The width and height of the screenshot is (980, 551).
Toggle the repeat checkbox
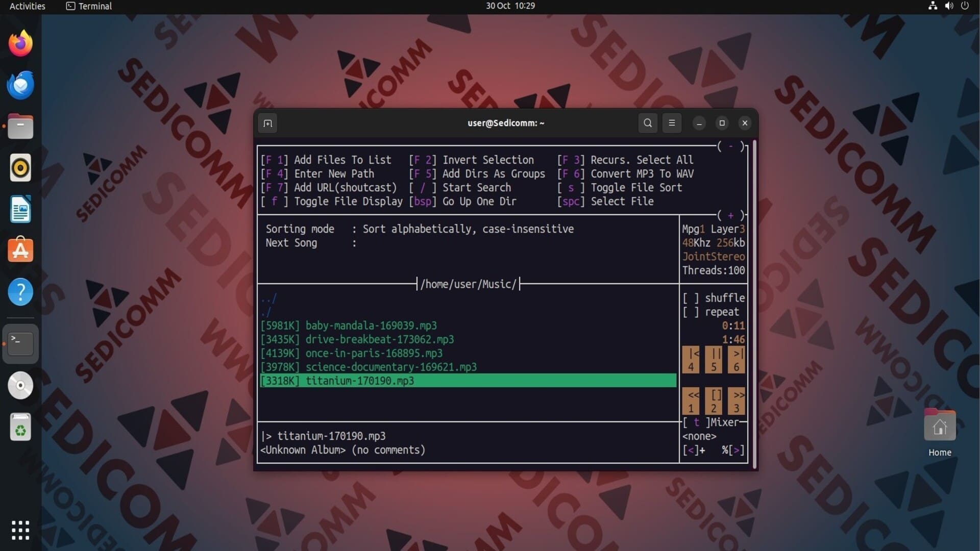pos(691,312)
